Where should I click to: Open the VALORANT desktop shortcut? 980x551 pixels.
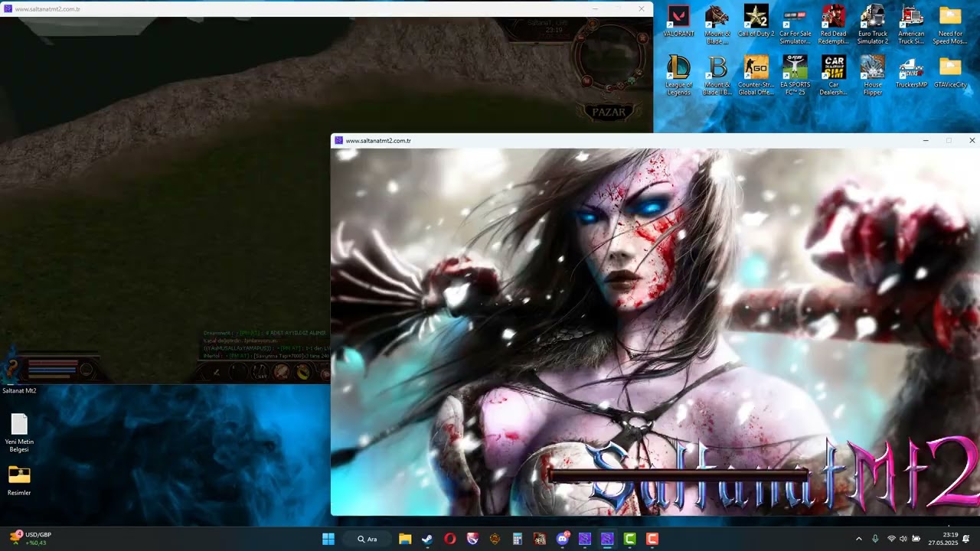[x=678, y=21]
